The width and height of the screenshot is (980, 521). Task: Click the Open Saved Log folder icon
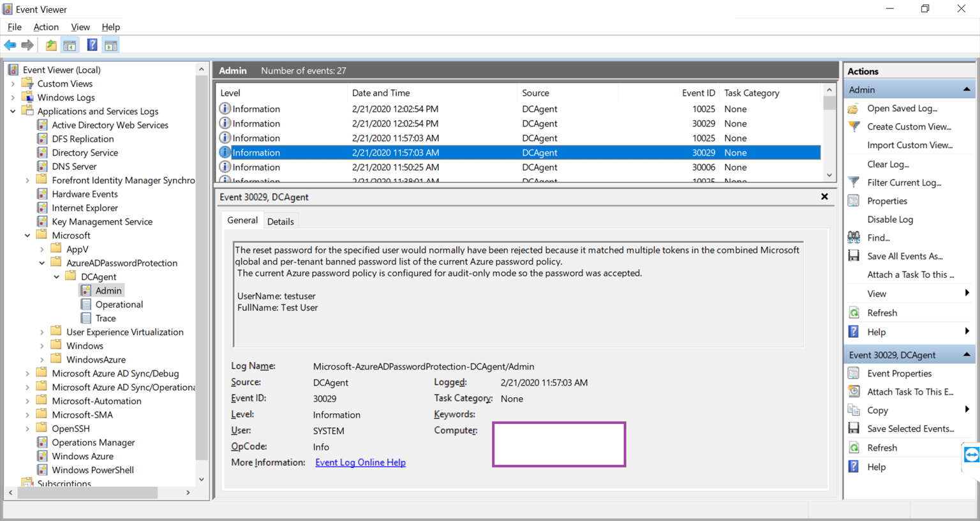(854, 109)
